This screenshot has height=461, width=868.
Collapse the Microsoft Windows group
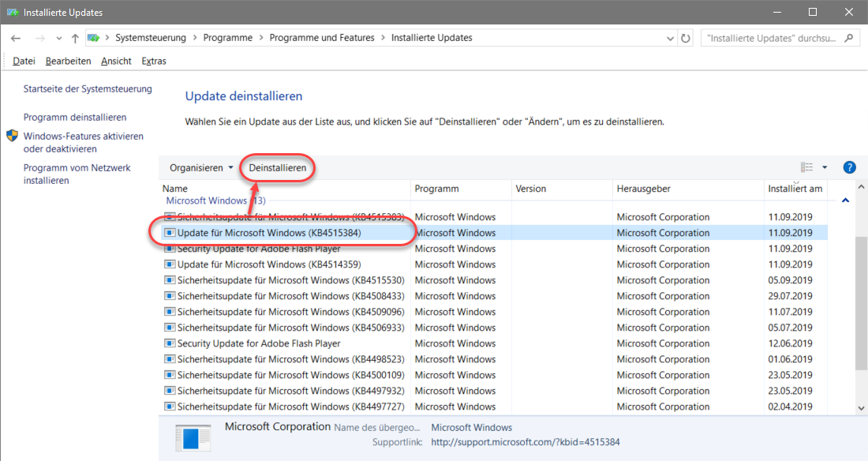tap(845, 201)
